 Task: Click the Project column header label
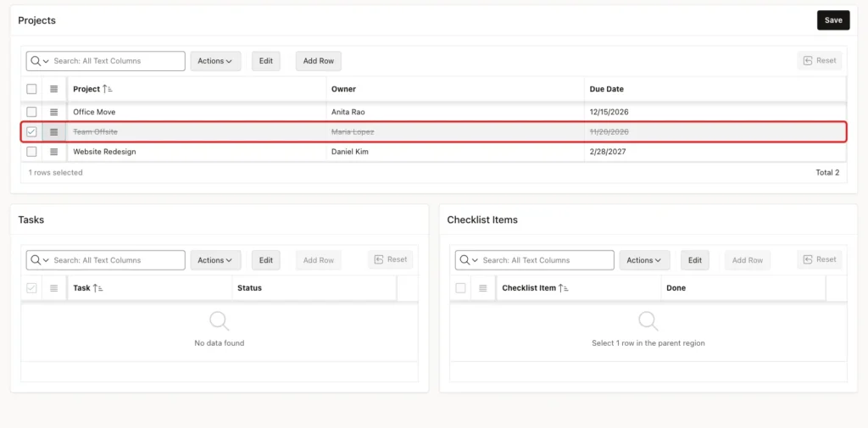[86, 89]
